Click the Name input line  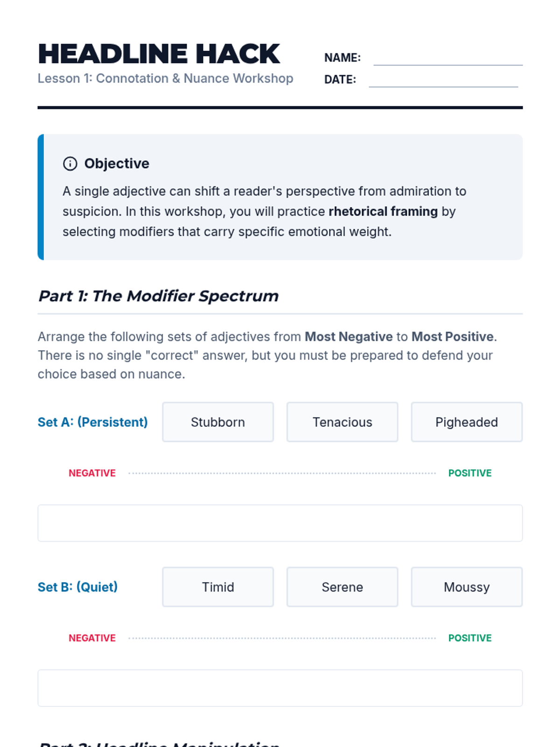448,59
